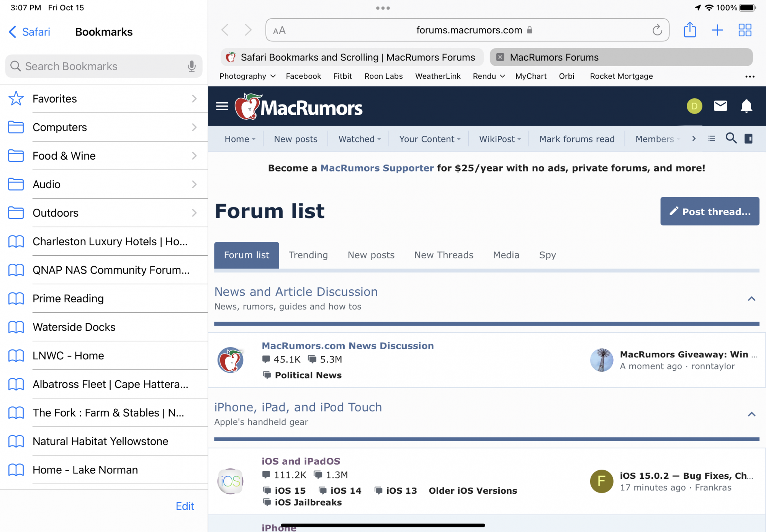Open the alerts bell icon
This screenshot has height=532, width=766.
pos(746,106)
